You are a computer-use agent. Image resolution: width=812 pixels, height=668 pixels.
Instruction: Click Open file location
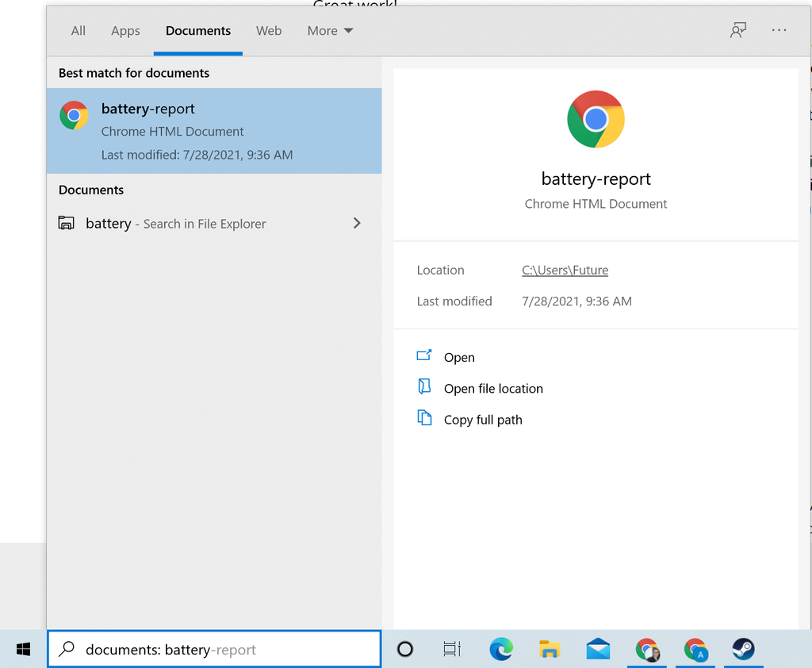tap(493, 388)
